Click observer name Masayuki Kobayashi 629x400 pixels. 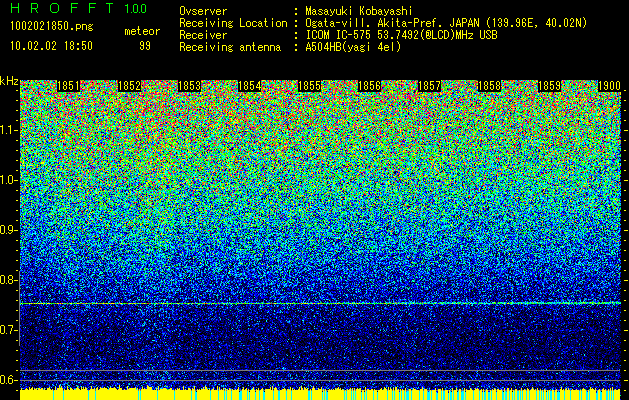pyautogui.click(x=359, y=11)
